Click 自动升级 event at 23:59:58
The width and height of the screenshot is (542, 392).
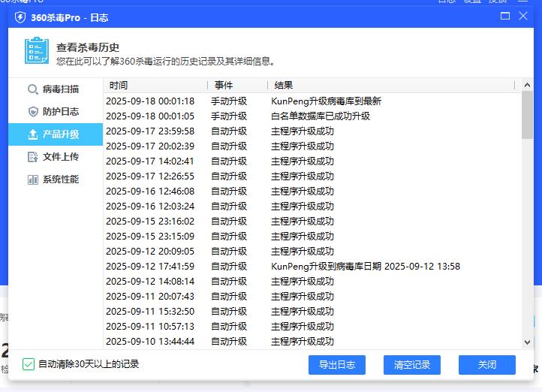coord(229,131)
